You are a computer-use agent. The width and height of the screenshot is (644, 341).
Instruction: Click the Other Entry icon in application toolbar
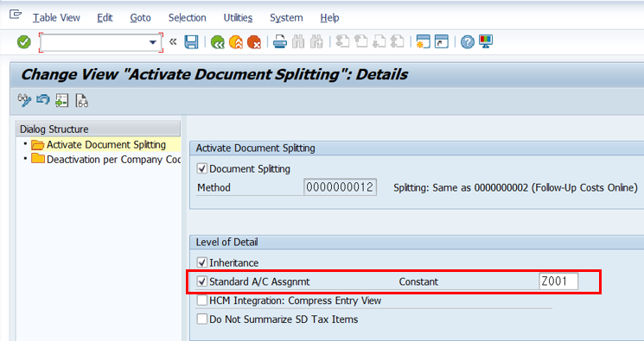[62, 100]
